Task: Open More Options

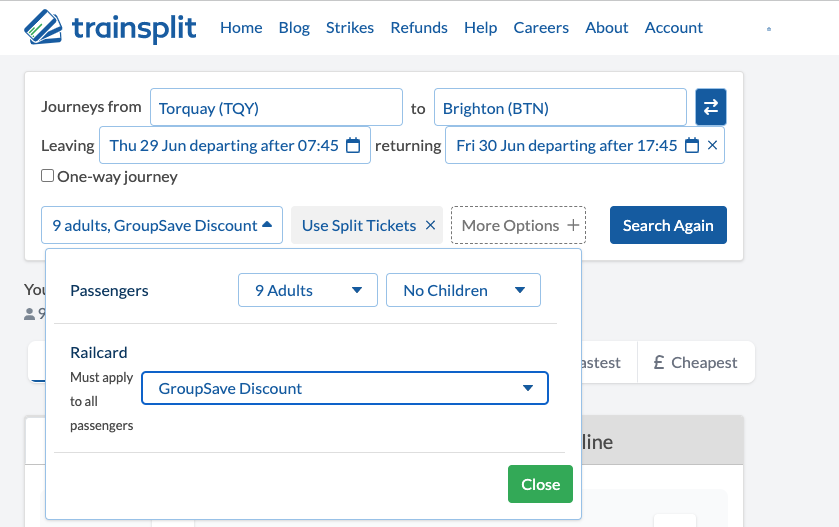Action: click(x=518, y=225)
